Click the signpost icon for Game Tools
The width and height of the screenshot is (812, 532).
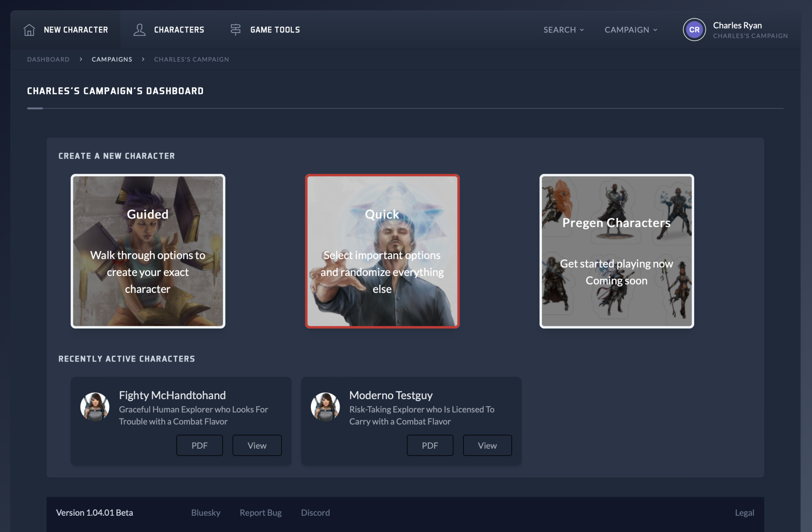236,30
